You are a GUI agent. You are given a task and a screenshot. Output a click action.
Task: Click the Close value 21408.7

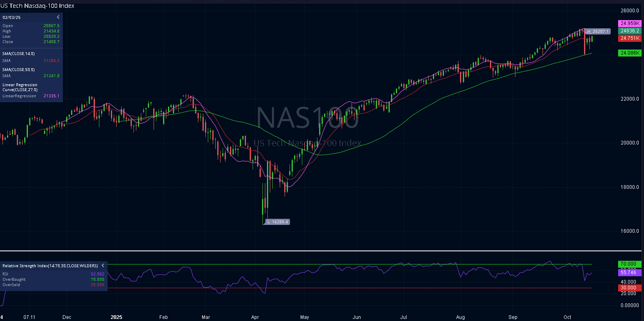(x=51, y=41)
